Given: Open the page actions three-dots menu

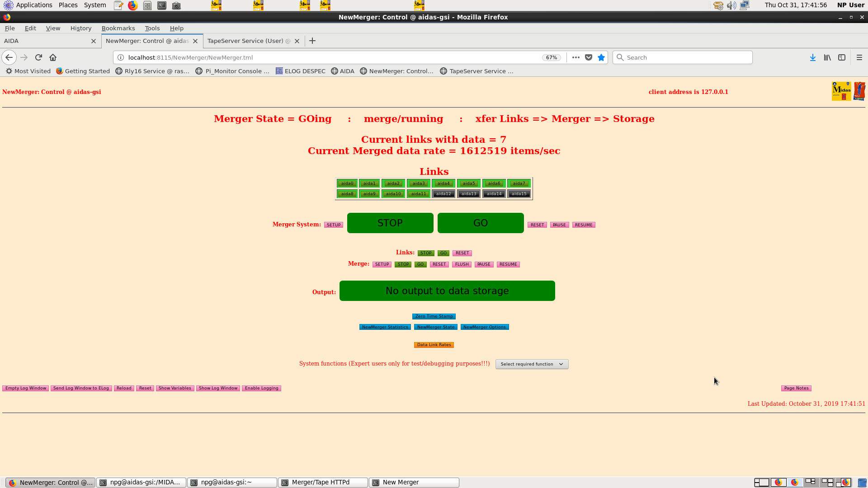Looking at the screenshot, I should coord(576,57).
